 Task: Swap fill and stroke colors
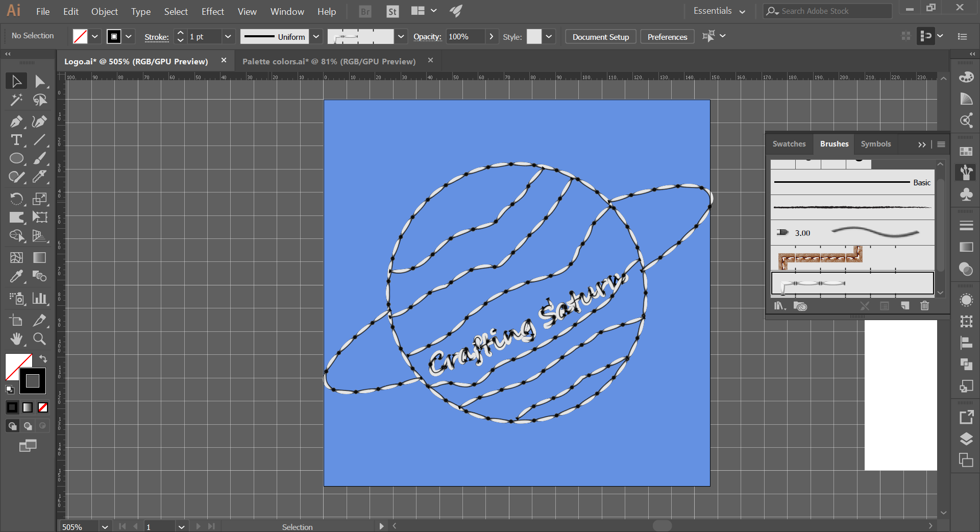[x=43, y=359]
